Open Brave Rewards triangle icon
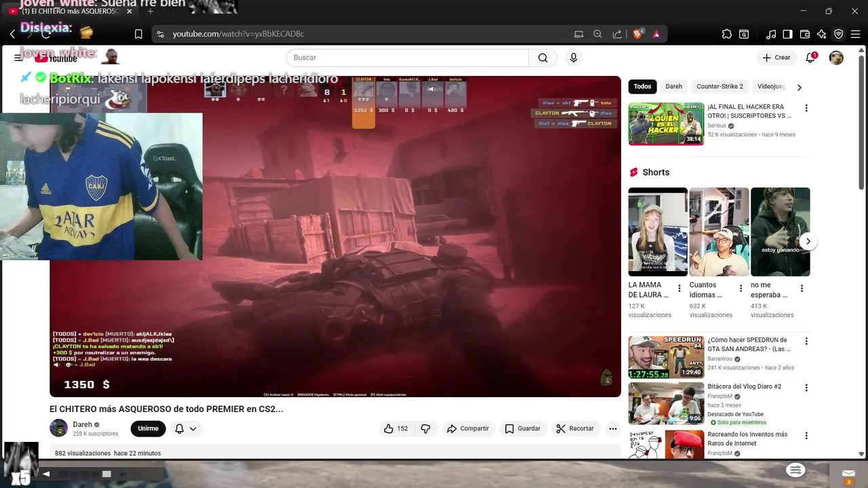 point(656,34)
